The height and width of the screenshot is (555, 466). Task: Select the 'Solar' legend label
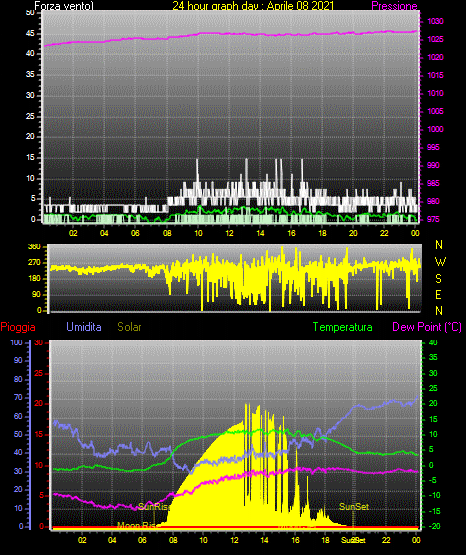coord(129,327)
